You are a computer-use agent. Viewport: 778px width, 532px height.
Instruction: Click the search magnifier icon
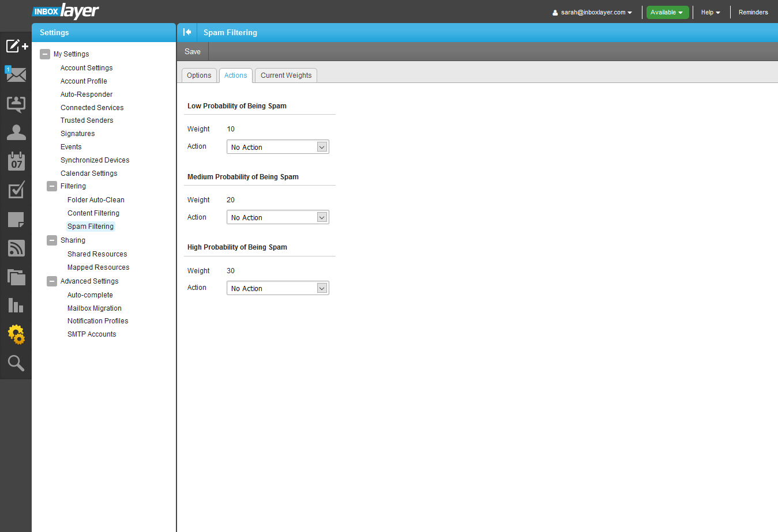pyautogui.click(x=16, y=363)
